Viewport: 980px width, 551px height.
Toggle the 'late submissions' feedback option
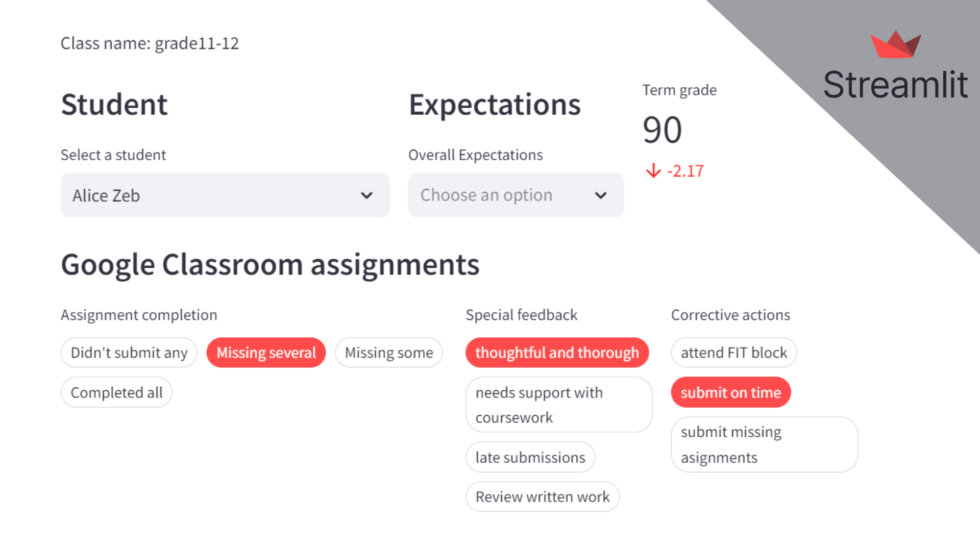[529, 457]
